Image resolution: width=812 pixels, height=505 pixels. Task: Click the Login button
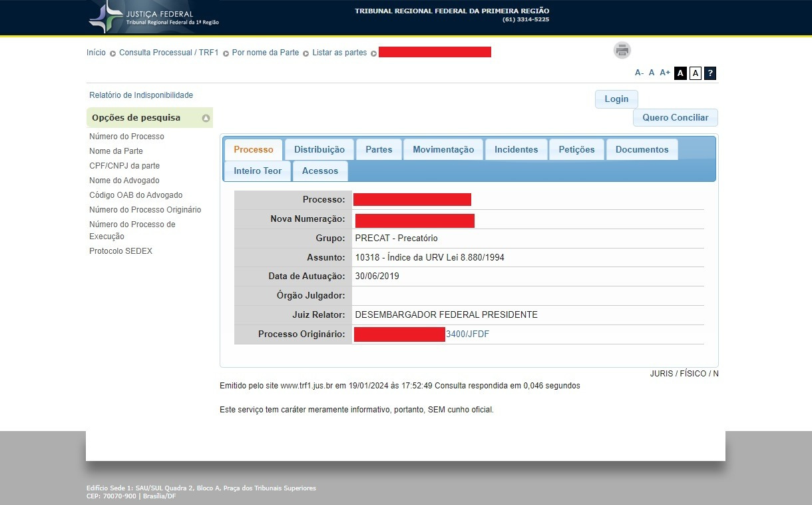click(x=616, y=99)
